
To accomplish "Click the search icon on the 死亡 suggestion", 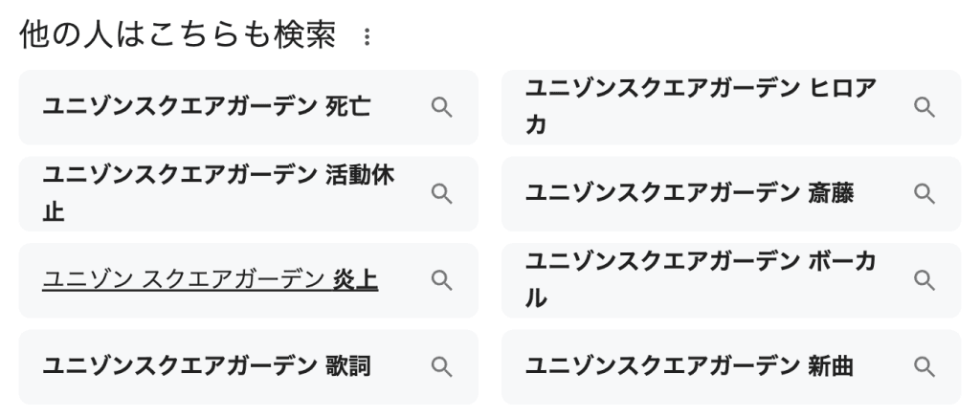I will tap(441, 107).
